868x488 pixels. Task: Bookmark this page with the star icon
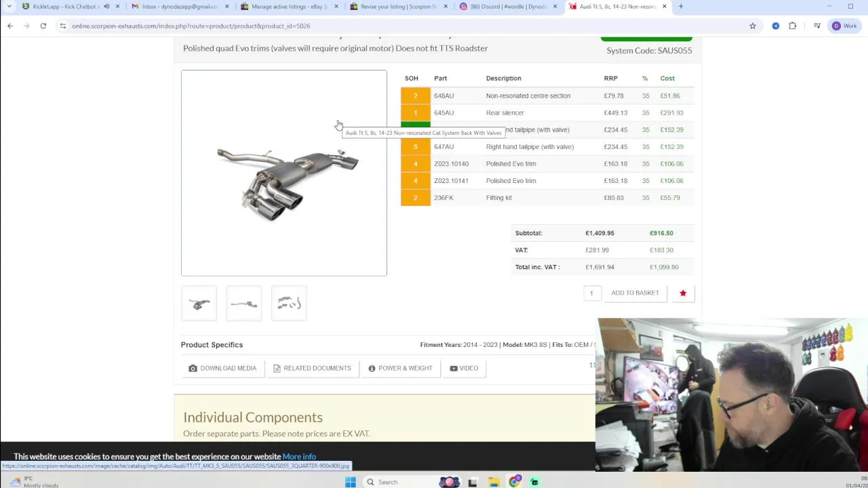pyautogui.click(x=753, y=26)
